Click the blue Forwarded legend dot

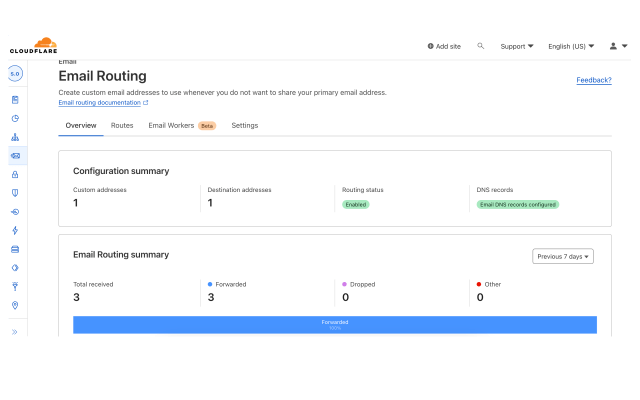point(210,284)
